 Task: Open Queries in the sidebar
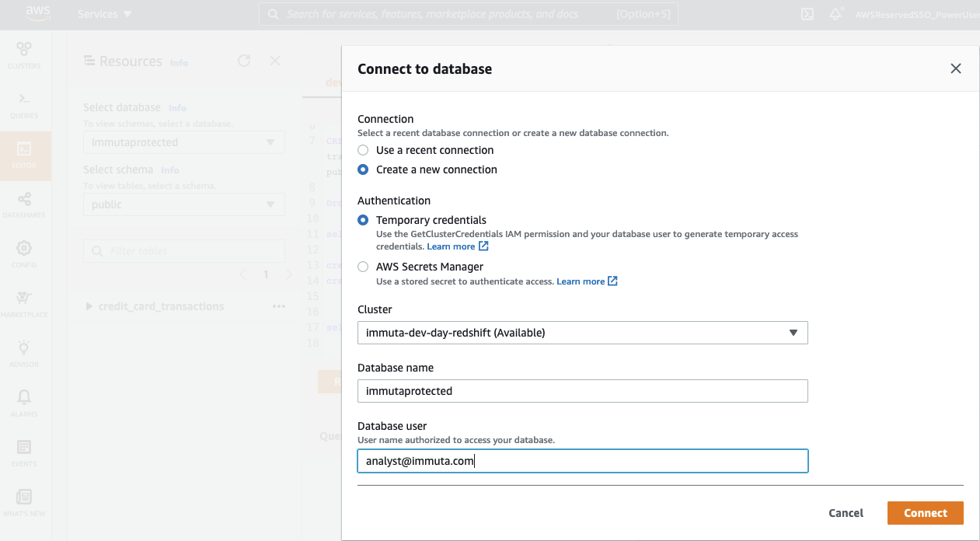tap(24, 105)
